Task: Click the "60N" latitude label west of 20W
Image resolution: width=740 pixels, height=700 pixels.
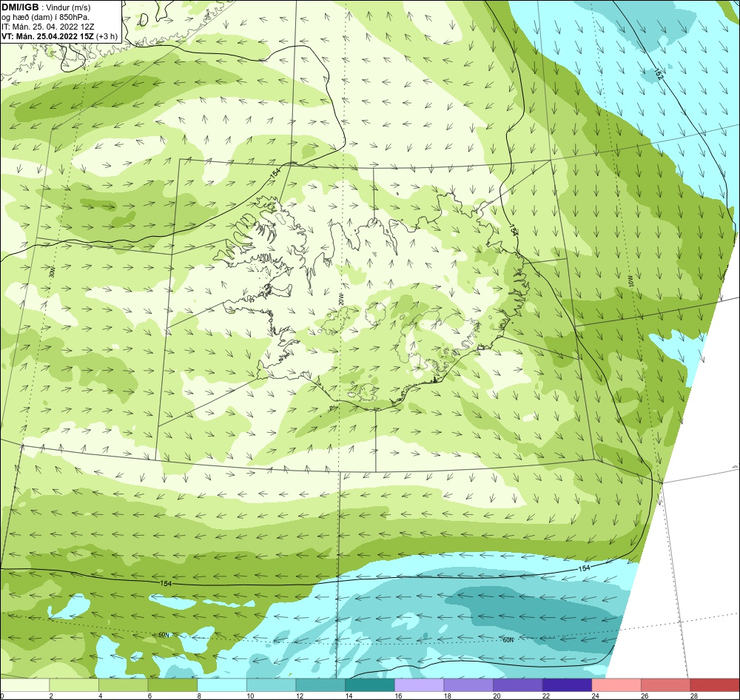Action: pyautogui.click(x=164, y=635)
